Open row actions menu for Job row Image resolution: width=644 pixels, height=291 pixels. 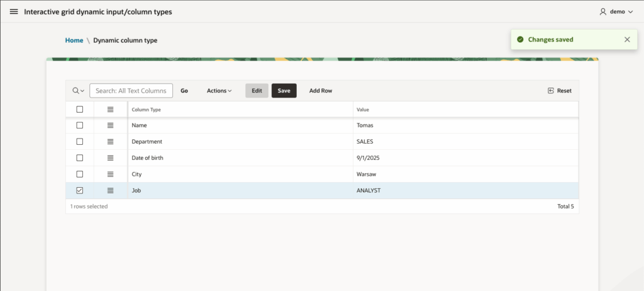(111, 191)
